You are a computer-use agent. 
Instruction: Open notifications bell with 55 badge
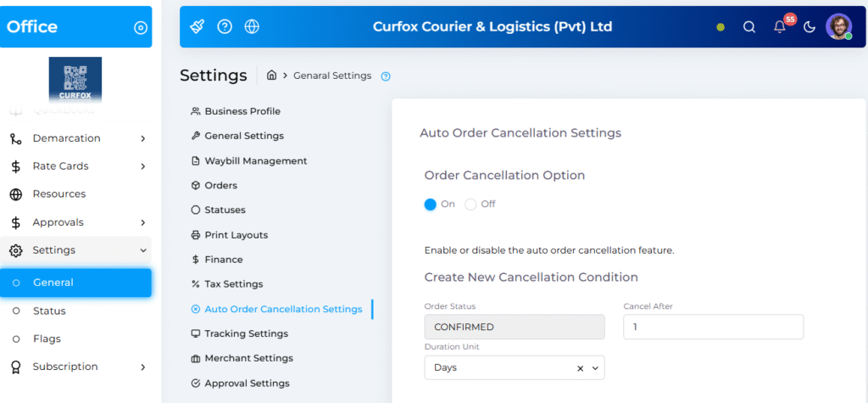coord(780,27)
